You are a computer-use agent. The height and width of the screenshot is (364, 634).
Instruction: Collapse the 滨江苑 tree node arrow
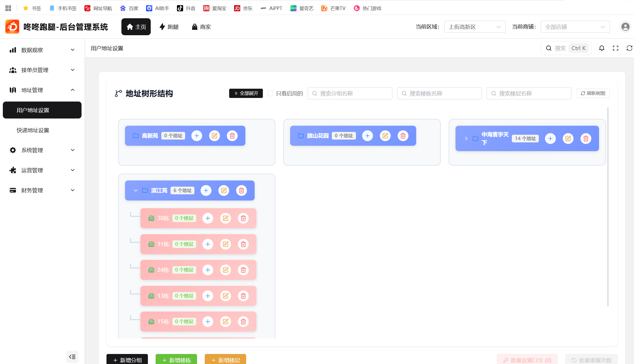tap(136, 190)
